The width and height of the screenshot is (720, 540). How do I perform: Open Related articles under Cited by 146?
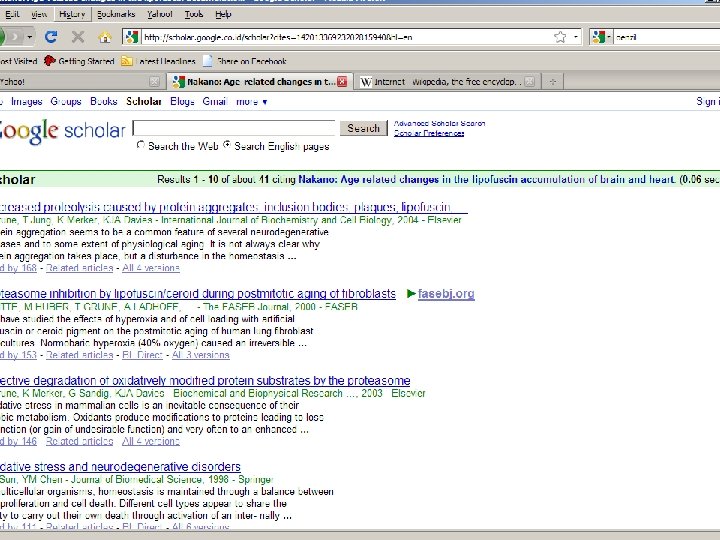tap(79, 441)
